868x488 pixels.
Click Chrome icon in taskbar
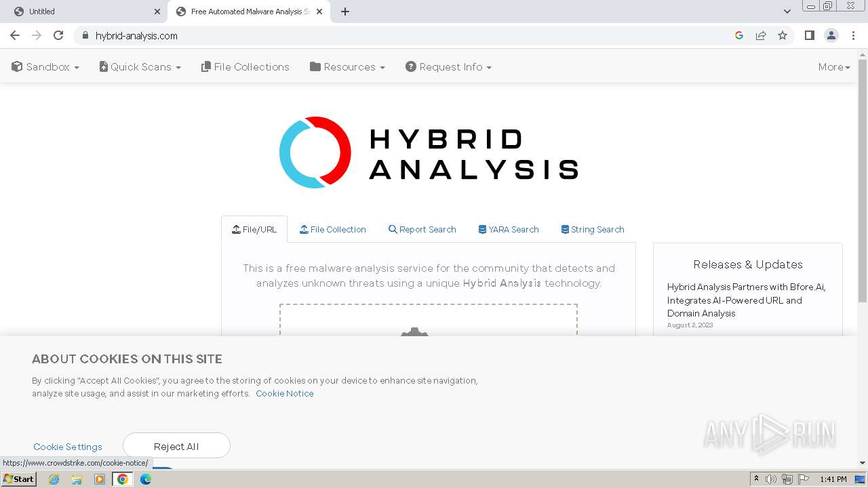[x=123, y=479]
